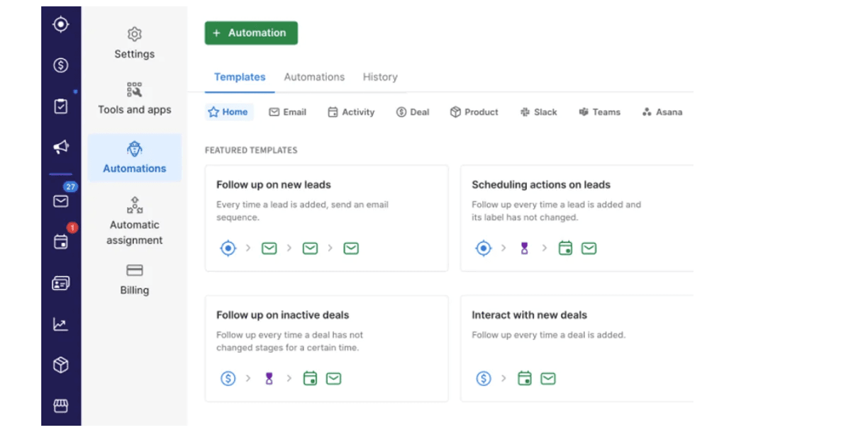Select the Home template filter
Image resolution: width=868 pixels, height=440 pixels.
(x=228, y=112)
